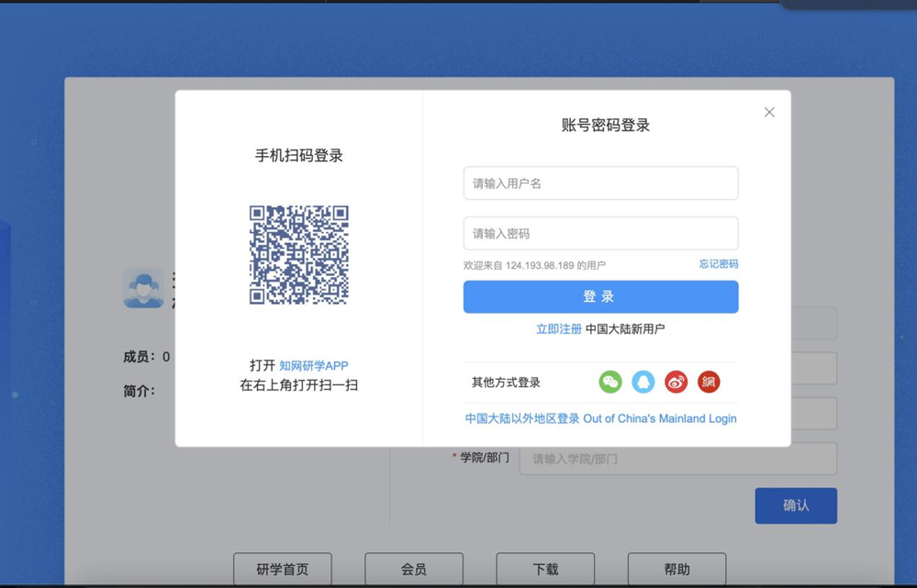Click the QR code for mobile login
Image resolution: width=917 pixels, height=588 pixels.
coord(299,255)
